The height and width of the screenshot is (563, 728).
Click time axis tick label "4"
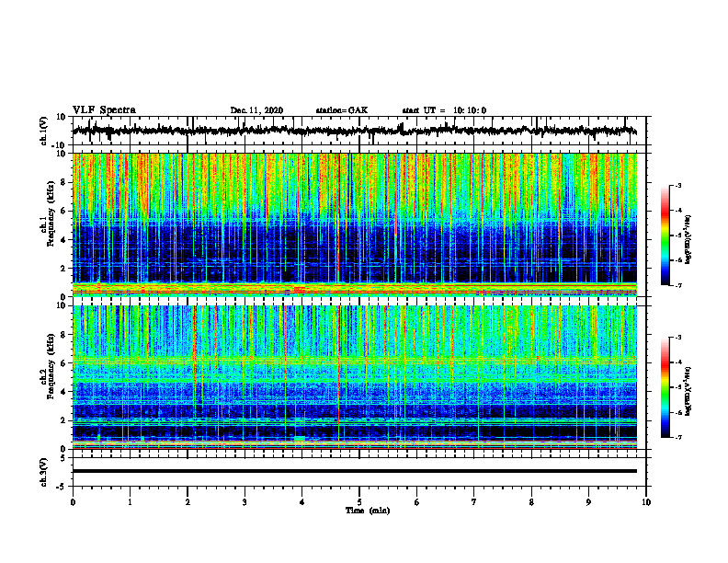click(302, 502)
